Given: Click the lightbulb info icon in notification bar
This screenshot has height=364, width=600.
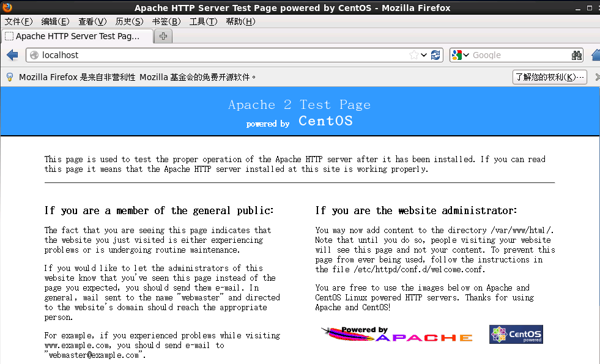Looking at the screenshot, I should pos(10,77).
